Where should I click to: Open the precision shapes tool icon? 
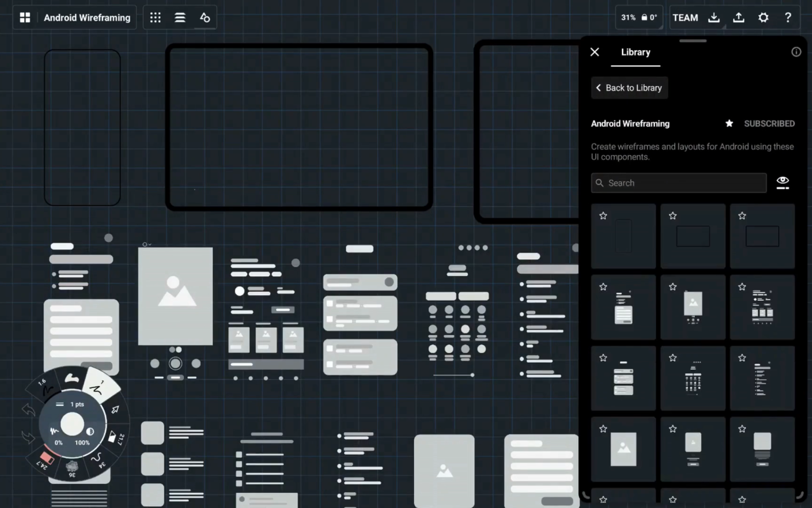(x=205, y=17)
